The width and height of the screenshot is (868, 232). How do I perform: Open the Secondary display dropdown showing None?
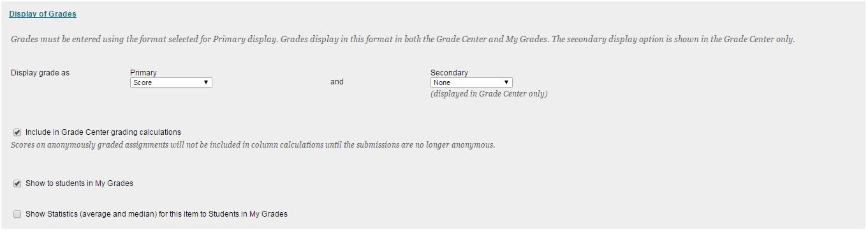(471, 82)
